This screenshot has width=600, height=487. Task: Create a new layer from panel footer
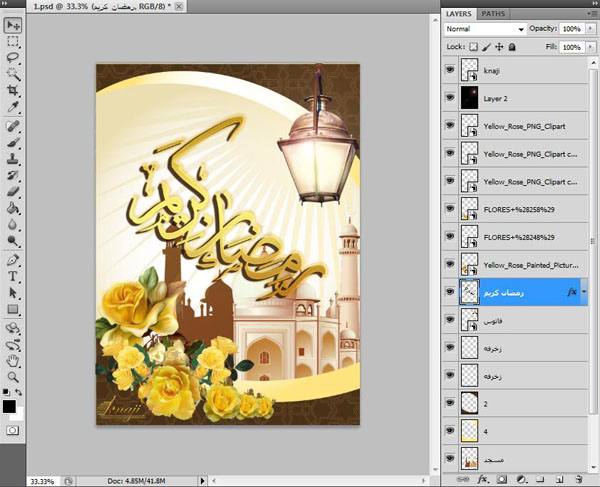tap(560, 480)
